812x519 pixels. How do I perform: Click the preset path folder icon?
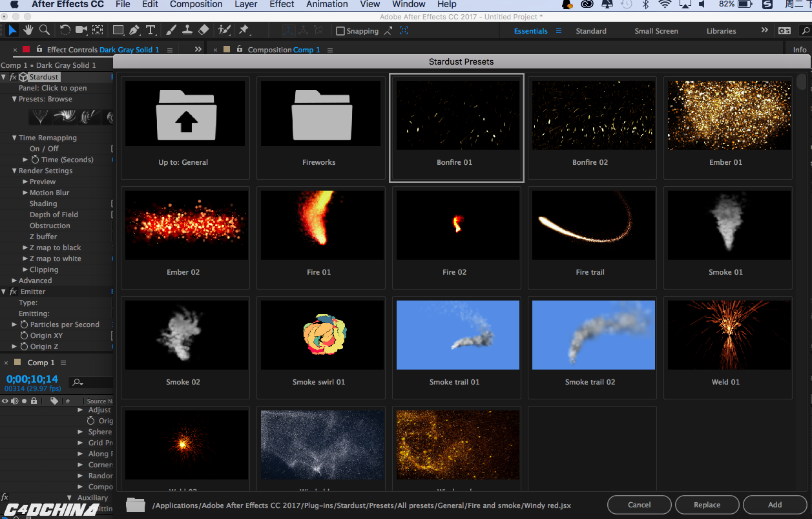(135, 505)
